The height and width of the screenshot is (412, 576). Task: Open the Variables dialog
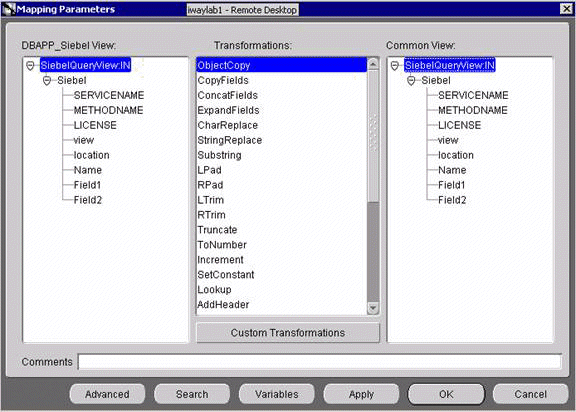click(277, 394)
